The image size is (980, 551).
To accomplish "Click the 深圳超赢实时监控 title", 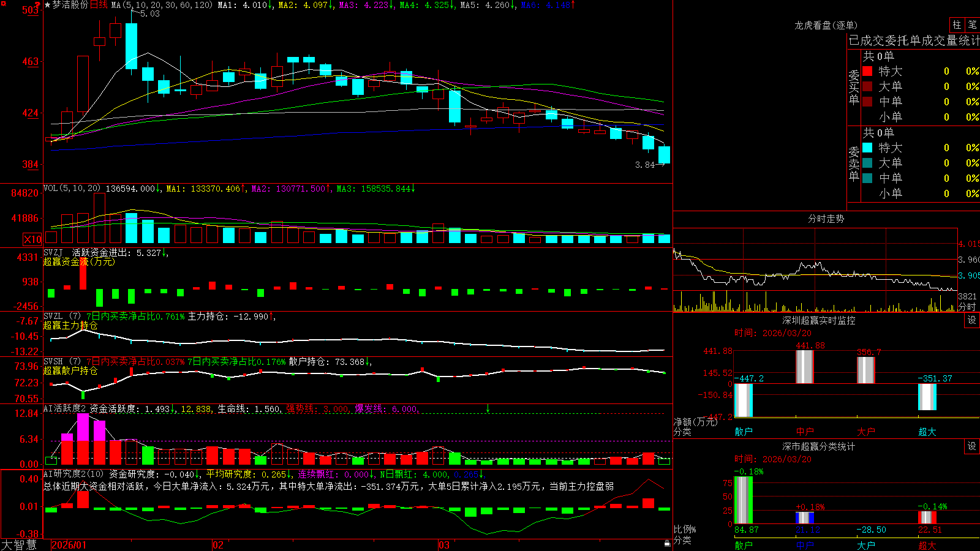I will (x=818, y=320).
